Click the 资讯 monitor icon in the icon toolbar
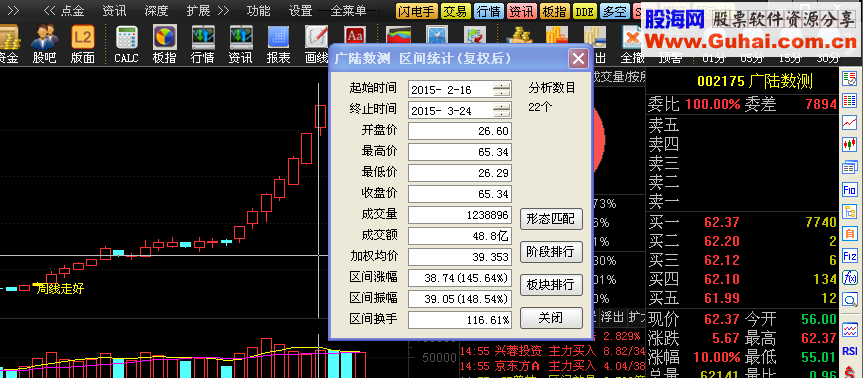 tap(241, 44)
